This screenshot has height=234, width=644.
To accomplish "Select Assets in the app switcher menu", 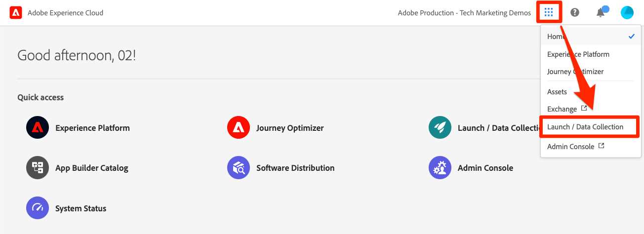I will pos(557,92).
